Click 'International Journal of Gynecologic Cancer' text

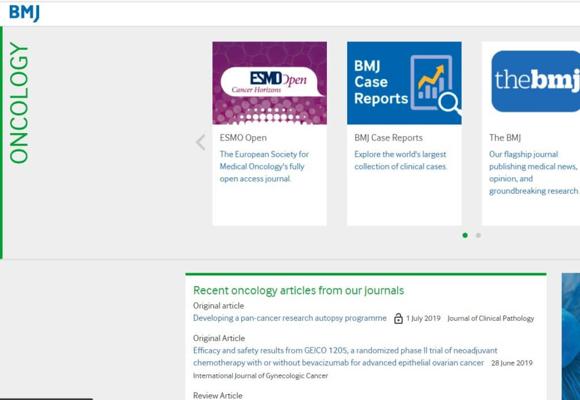pyautogui.click(x=260, y=376)
